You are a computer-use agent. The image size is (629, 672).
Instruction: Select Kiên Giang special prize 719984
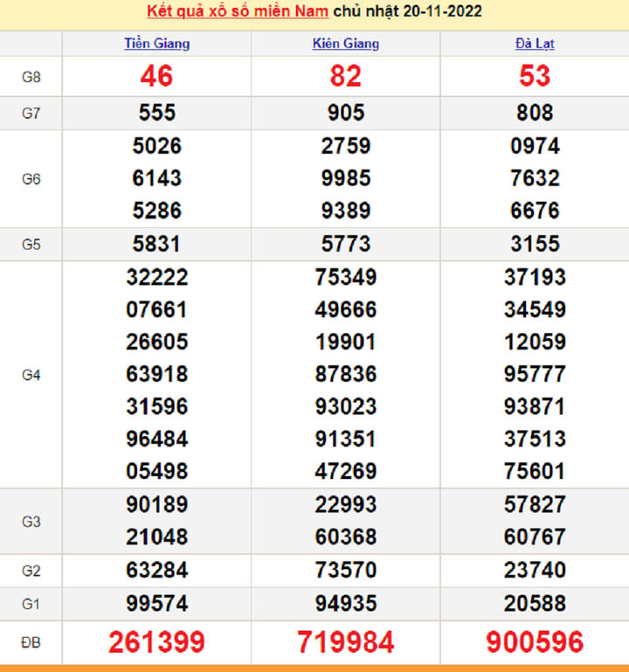pos(345,643)
